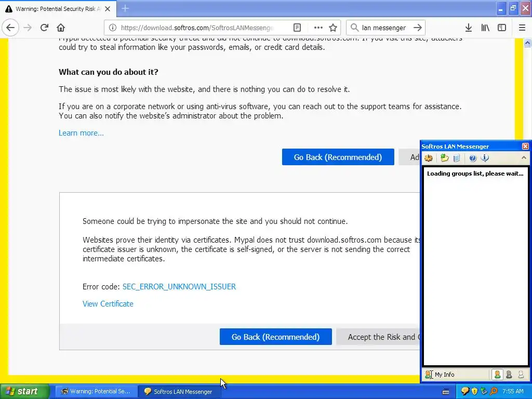The image size is (532, 399).
Task: Open Settings gear icon in Softros LAN Messenger
Action: coord(429,158)
